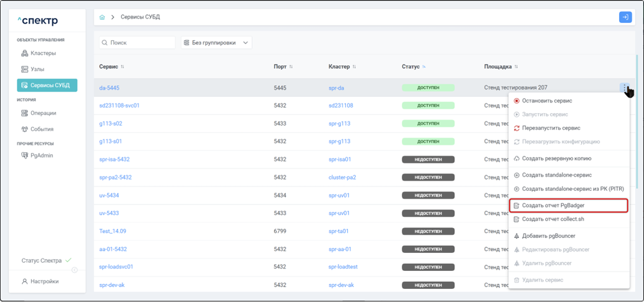The width and height of the screenshot is (644, 302).
Task: Click the home icon in breadcrumb
Action: tap(102, 17)
